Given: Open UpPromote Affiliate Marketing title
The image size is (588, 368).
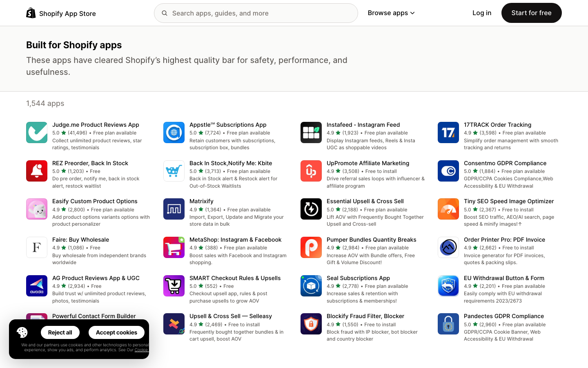Looking at the screenshot, I should (368, 163).
